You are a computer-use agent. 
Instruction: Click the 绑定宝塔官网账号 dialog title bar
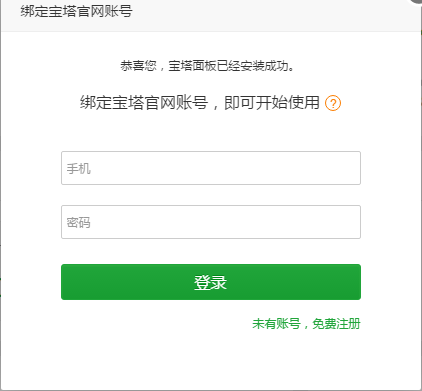(211, 15)
